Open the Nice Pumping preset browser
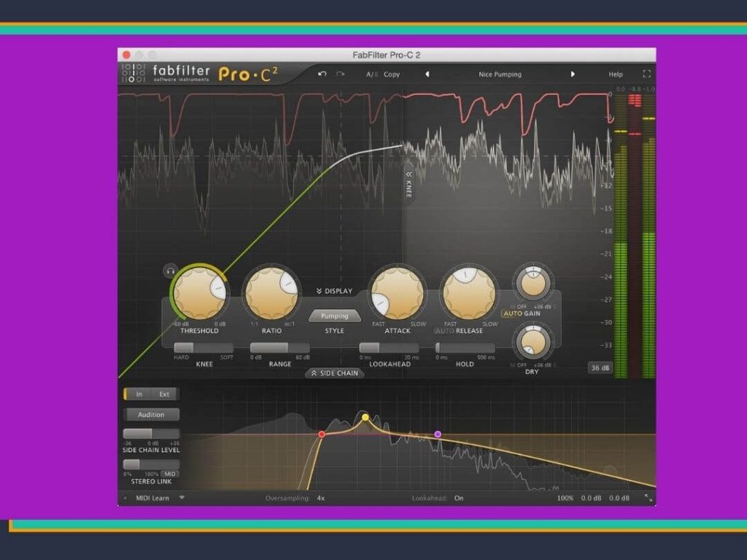 tap(502, 74)
